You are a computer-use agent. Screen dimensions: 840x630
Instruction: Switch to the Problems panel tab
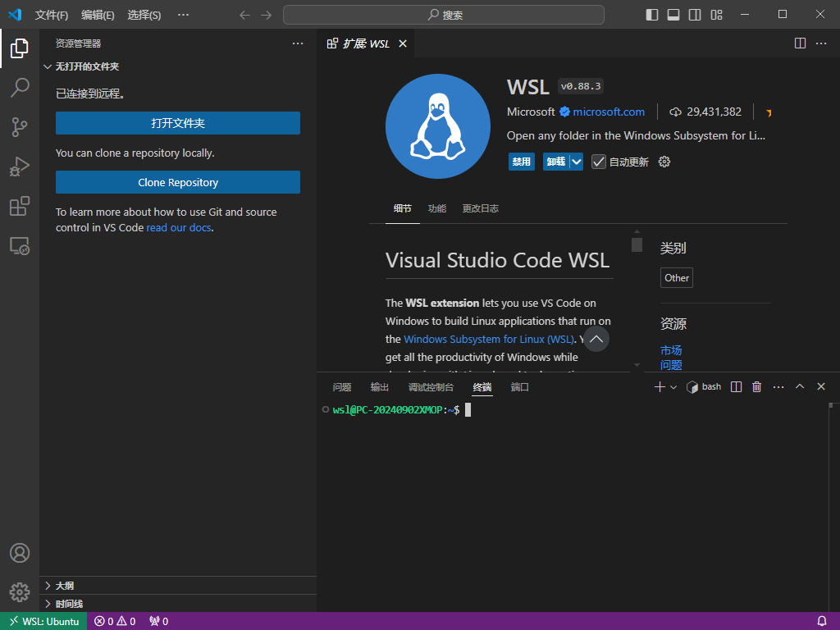point(342,387)
